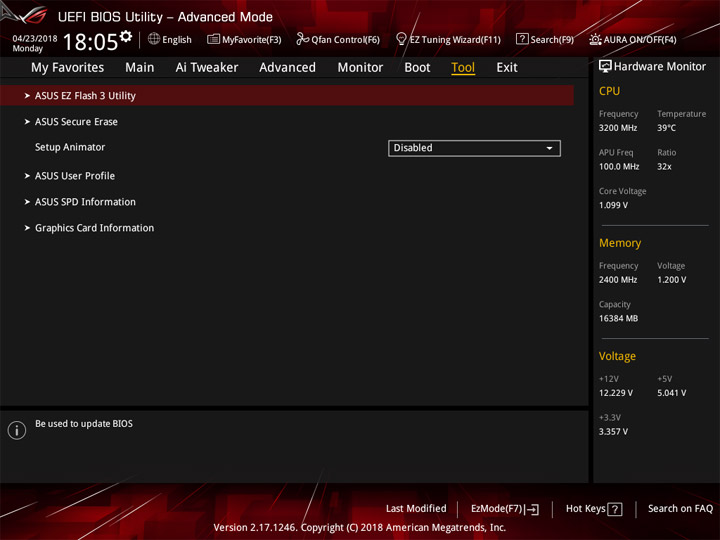Viewport: 720px width, 540px height.
Task: Click the CPU temperature 39°C value
Action: [x=666, y=128]
